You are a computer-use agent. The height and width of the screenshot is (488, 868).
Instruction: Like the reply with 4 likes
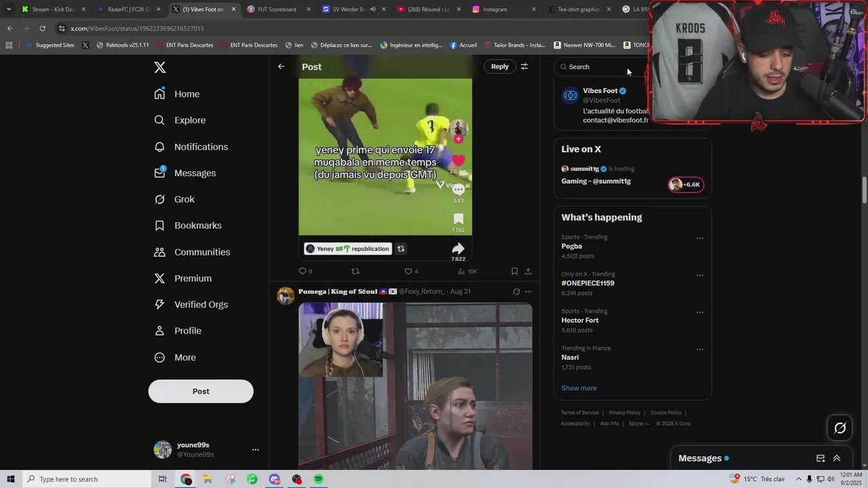[x=411, y=271]
